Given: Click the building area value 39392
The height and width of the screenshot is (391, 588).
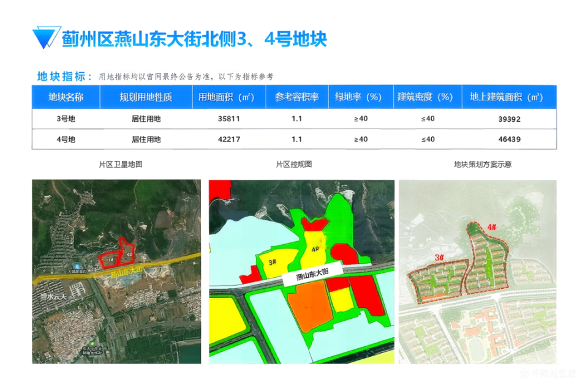Looking at the screenshot, I should click(509, 119).
